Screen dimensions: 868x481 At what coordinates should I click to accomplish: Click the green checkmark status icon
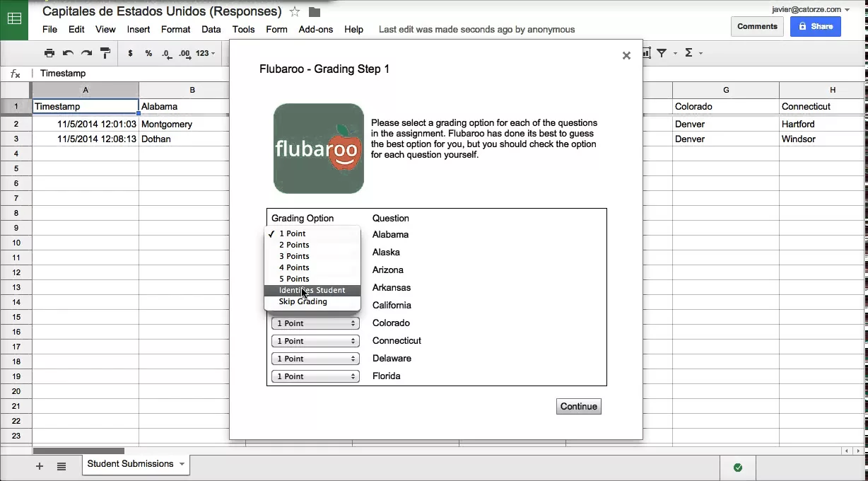tap(738, 468)
